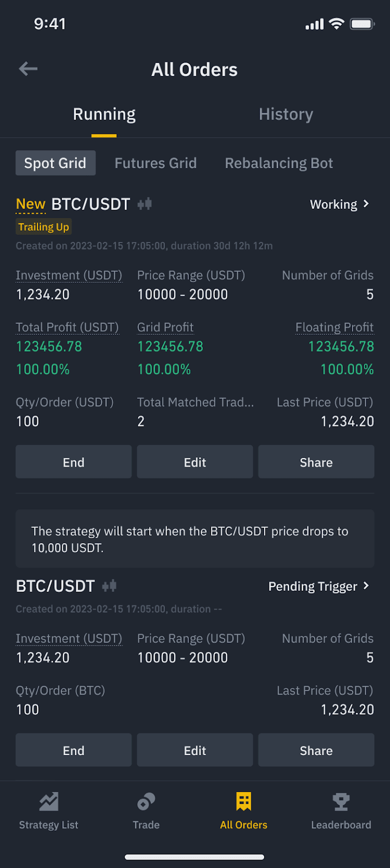
Task: Open the Leaderboard trophy icon
Action: click(341, 802)
